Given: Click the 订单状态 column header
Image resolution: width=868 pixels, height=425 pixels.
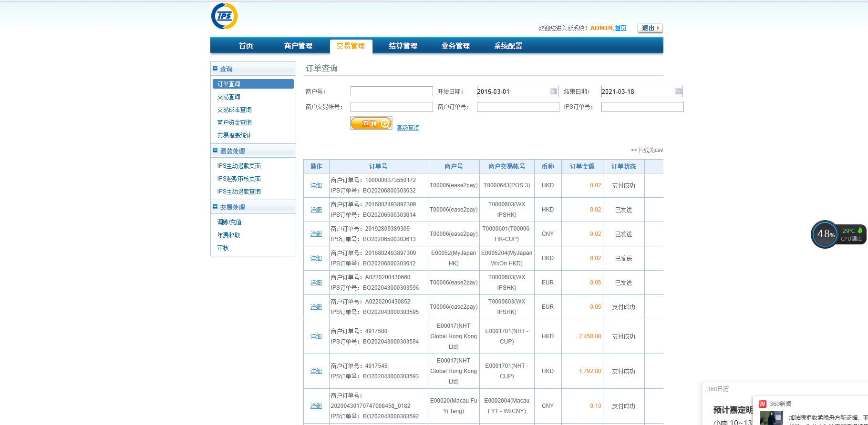Looking at the screenshot, I should point(624,166).
